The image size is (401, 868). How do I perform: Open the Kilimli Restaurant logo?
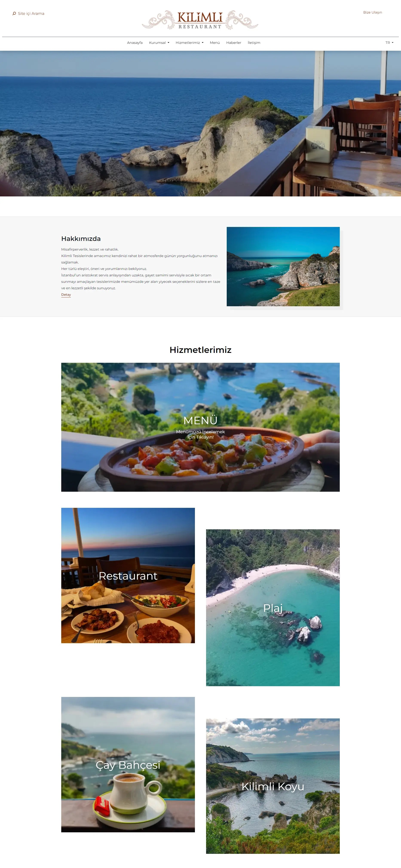point(200,20)
